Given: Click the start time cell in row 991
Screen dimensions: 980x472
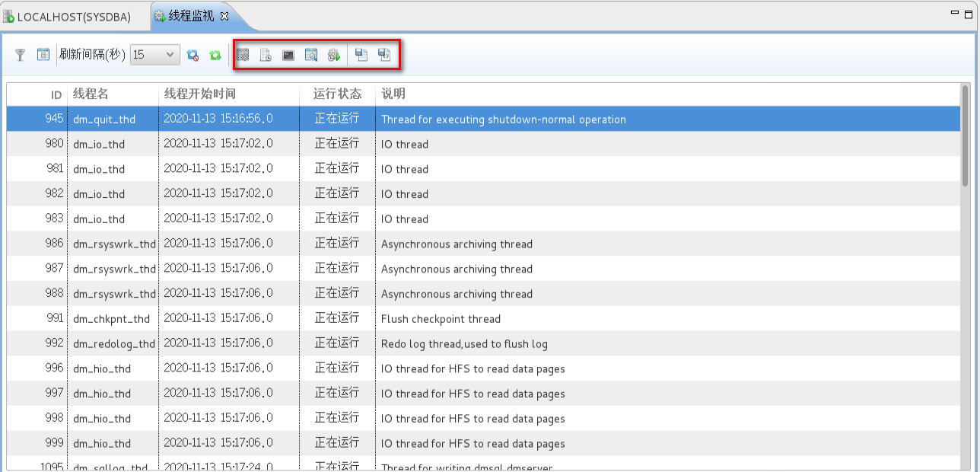Looking at the screenshot, I should pos(218,319).
